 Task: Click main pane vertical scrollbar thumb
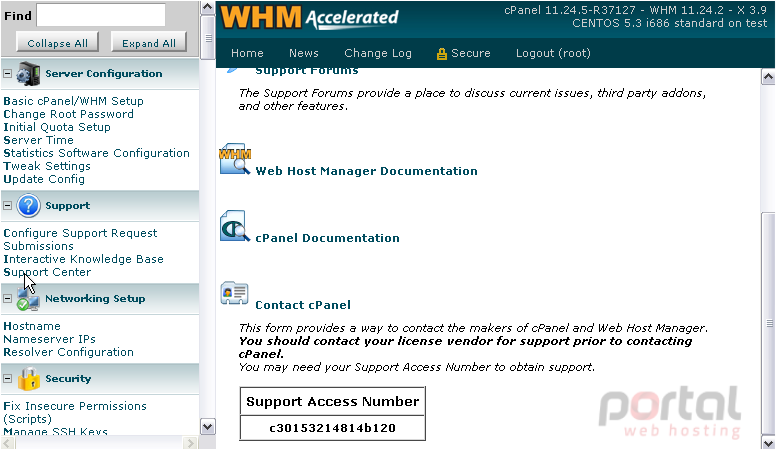768,323
